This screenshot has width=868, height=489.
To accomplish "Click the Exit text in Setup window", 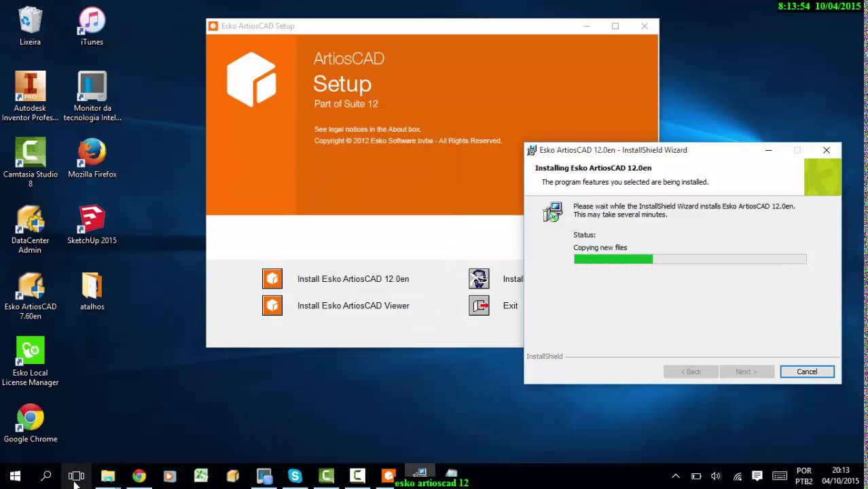I will pyautogui.click(x=511, y=306).
